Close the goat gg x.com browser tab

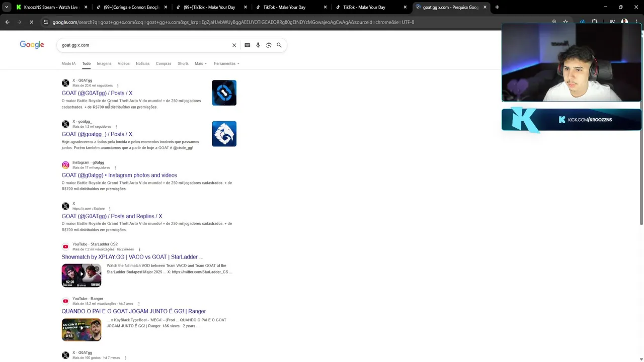485,7
